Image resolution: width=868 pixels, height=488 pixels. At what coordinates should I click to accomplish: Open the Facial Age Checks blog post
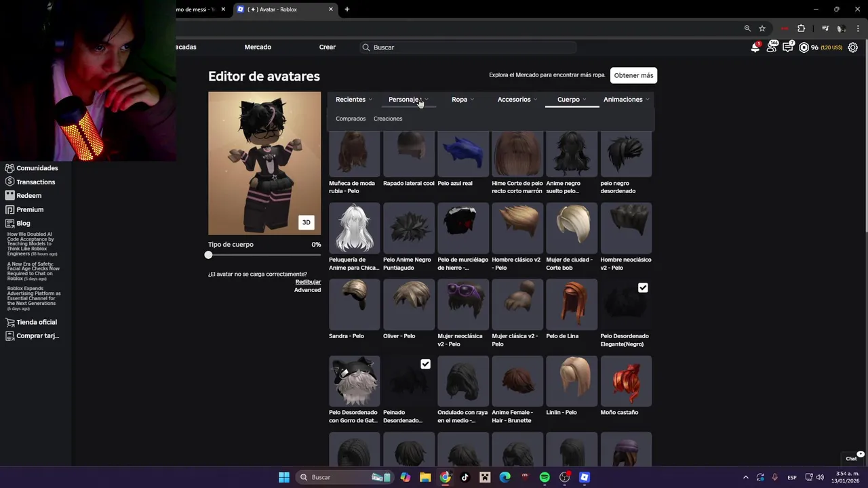[33, 271]
